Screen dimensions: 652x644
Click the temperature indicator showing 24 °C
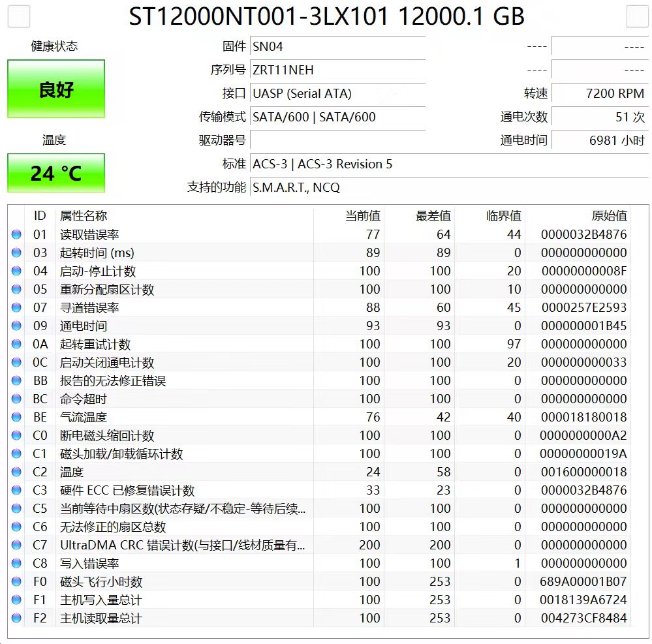pos(55,173)
